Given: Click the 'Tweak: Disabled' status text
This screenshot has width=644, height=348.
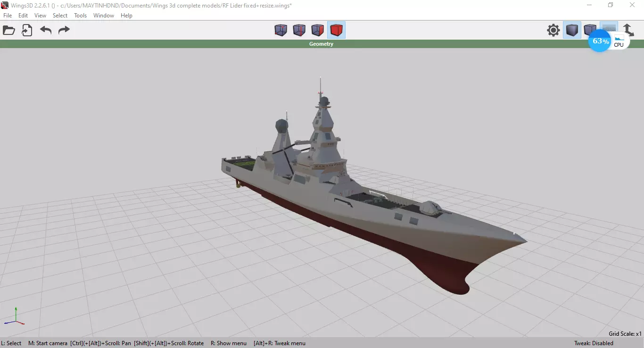Looking at the screenshot, I should click(594, 343).
